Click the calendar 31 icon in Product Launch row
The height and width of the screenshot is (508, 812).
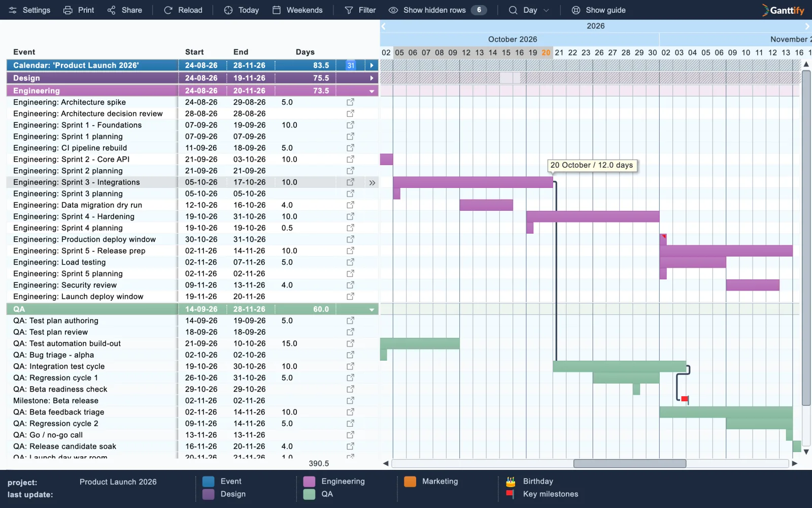pyautogui.click(x=351, y=66)
